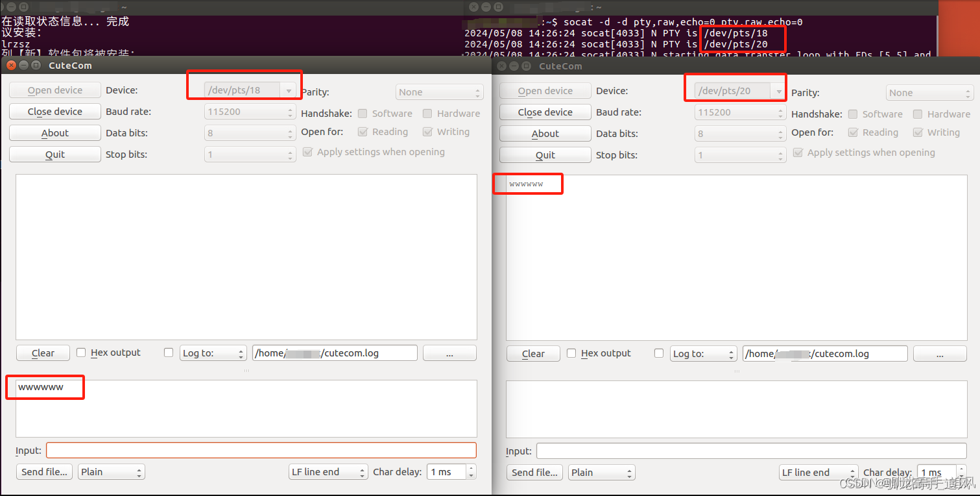Open Stop bits dropdown in right window
Image resolution: width=980 pixels, height=496 pixels.
741,155
